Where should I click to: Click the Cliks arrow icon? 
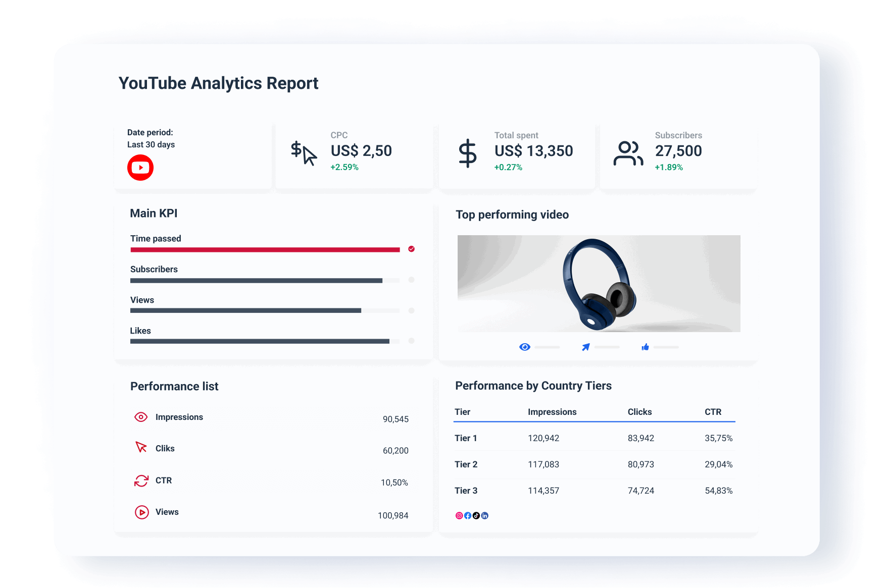pyautogui.click(x=141, y=448)
